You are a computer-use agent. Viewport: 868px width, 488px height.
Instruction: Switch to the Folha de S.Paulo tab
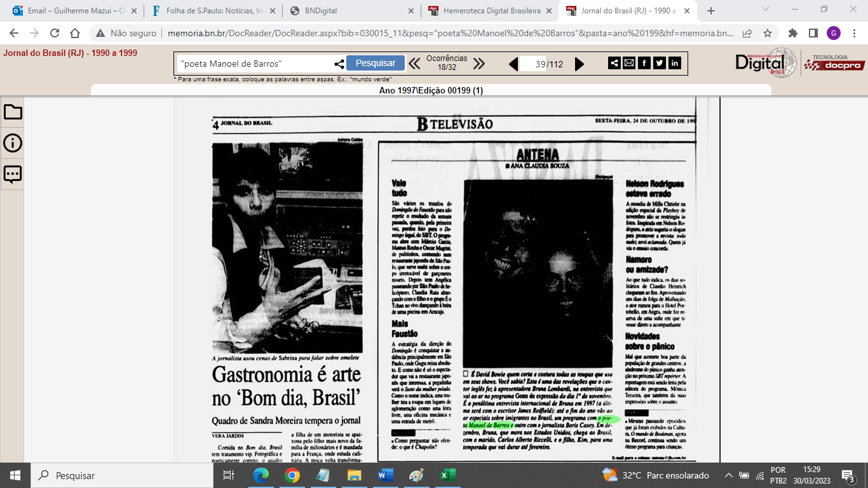click(213, 11)
